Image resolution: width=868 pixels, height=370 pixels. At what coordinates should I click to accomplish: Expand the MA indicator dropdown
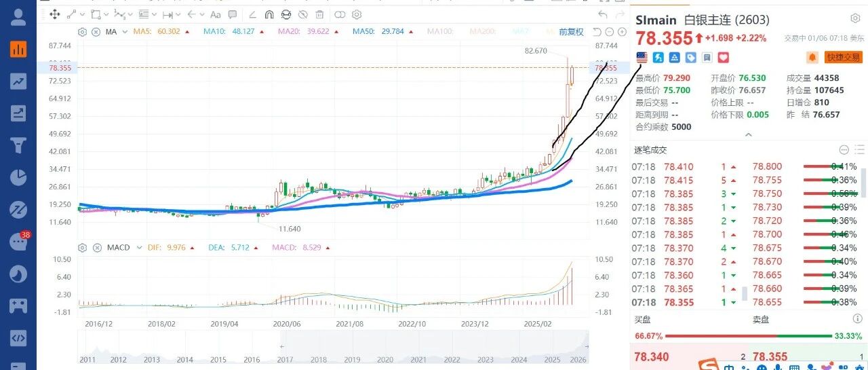pyautogui.click(x=125, y=32)
